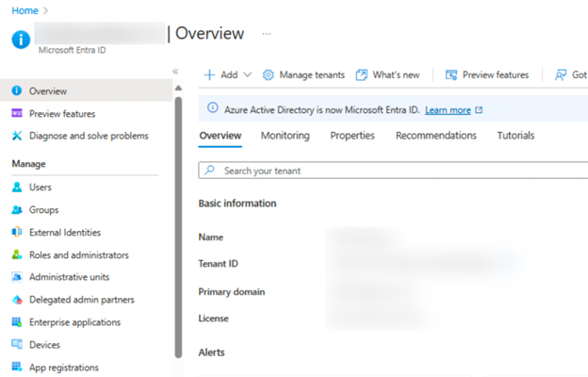Click the Manage tenants gear icon
The image size is (588, 377).
click(x=269, y=75)
